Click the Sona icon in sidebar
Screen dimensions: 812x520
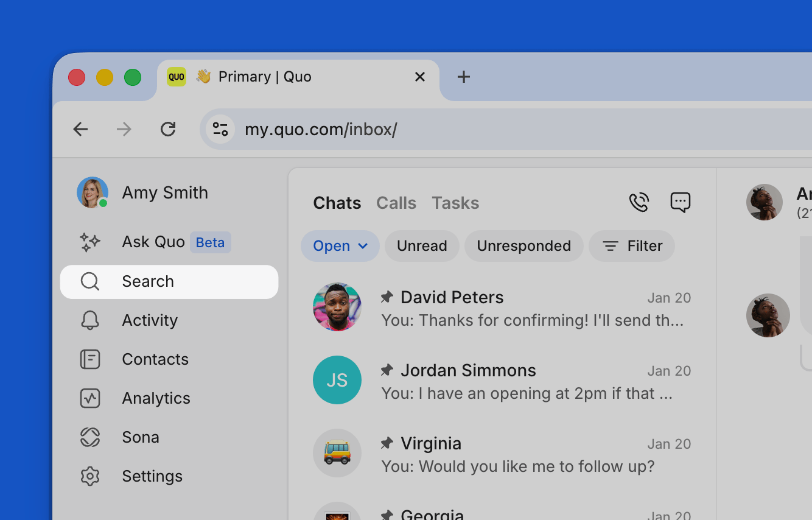point(90,437)
